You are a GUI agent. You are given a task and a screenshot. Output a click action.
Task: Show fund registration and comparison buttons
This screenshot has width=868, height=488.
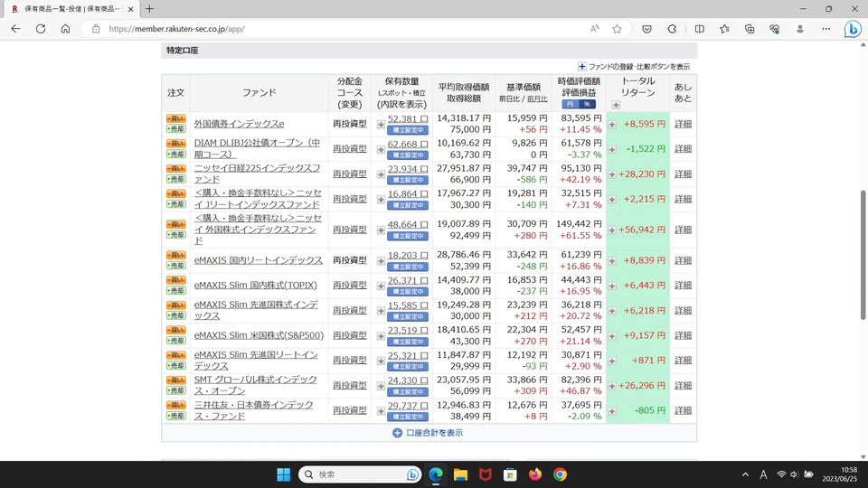[634, 66]
